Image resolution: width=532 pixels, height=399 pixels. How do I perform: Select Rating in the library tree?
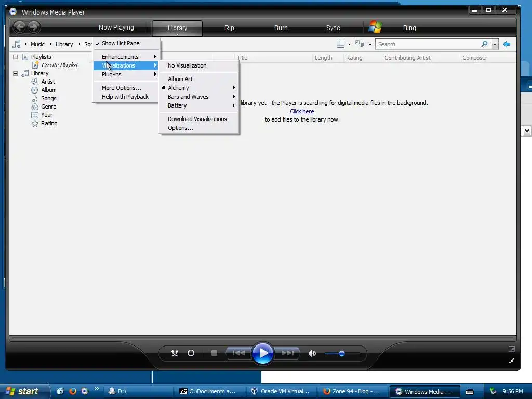tap(49, 123)
